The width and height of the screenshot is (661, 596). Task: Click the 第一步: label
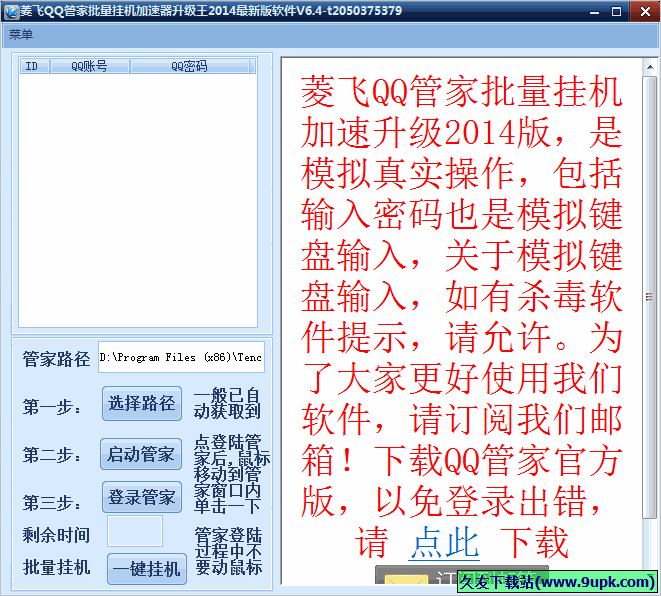pos(51,407)
